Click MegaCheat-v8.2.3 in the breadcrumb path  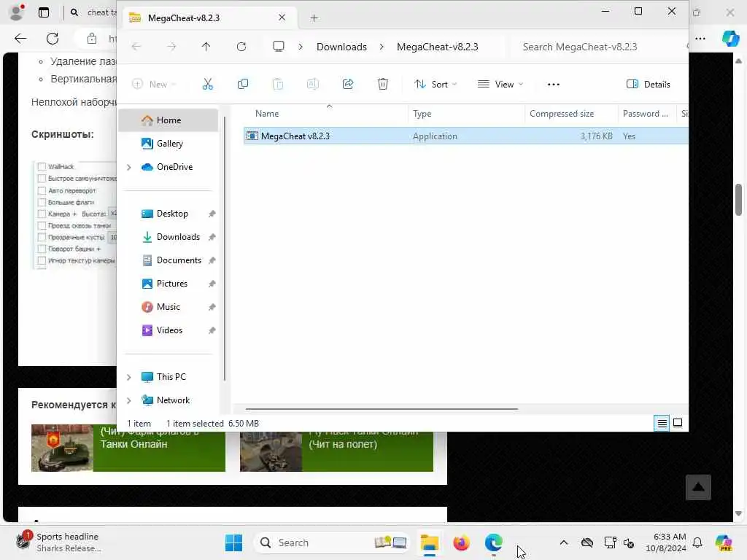438,47
